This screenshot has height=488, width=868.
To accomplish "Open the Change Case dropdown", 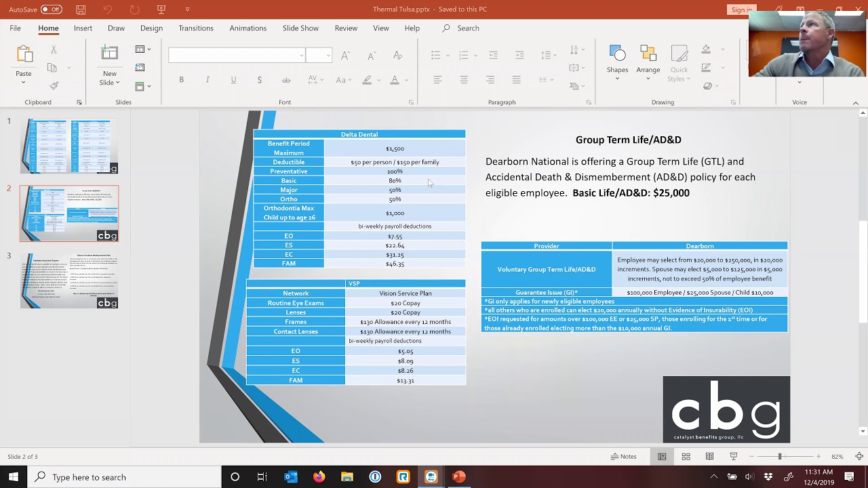I will (x=343, y=80).
